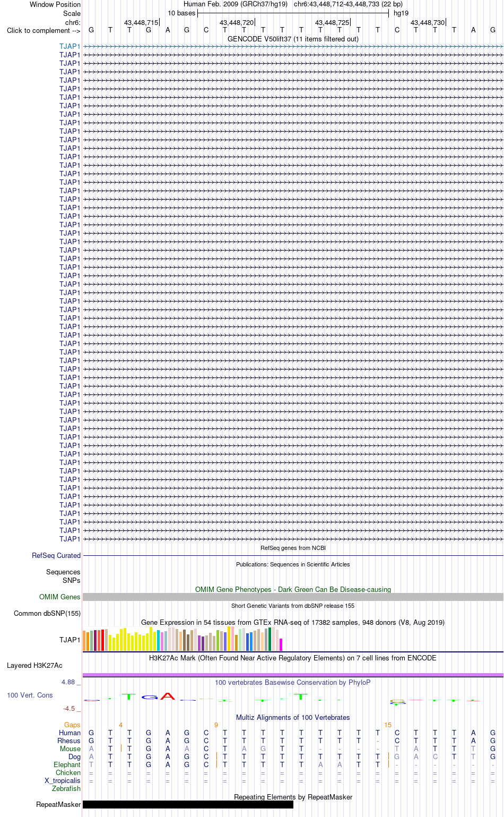Click the red A letter in PhyloP logo
The image size is (504, 817).
(x=168, y=696)
